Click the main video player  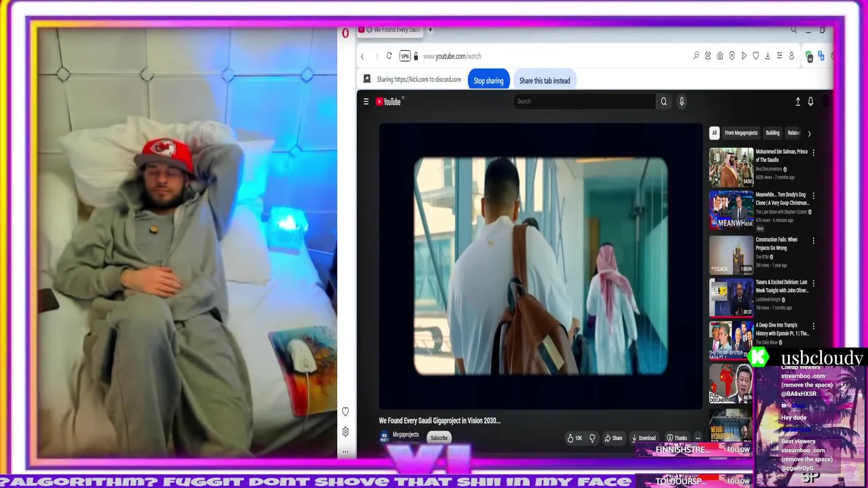tap(540, 266)
